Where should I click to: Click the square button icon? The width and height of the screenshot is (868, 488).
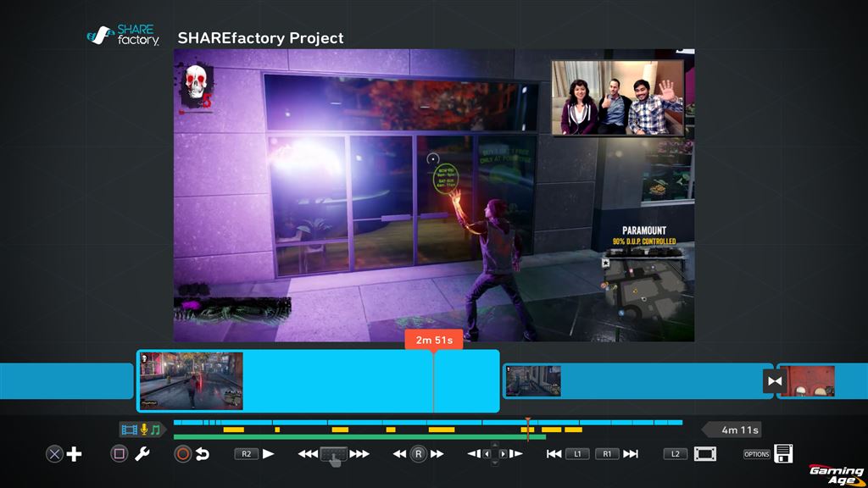point(119,454)
